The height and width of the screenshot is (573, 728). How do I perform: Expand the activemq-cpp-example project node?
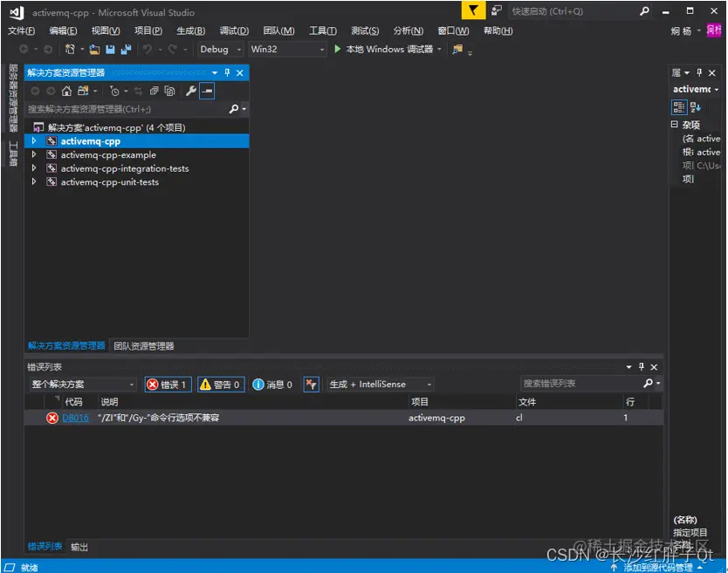click(34, 154)
